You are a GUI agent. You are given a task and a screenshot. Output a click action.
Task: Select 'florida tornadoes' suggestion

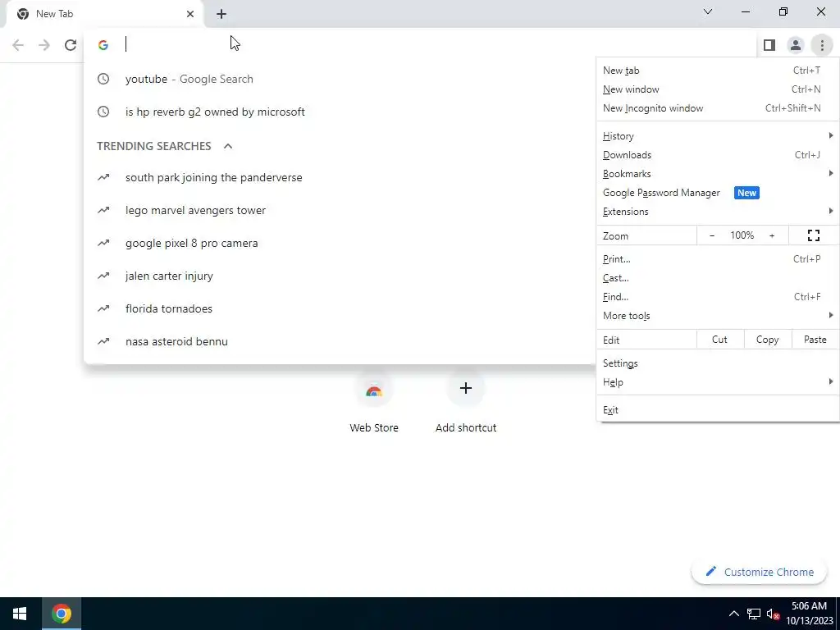[x=340, y=308]
